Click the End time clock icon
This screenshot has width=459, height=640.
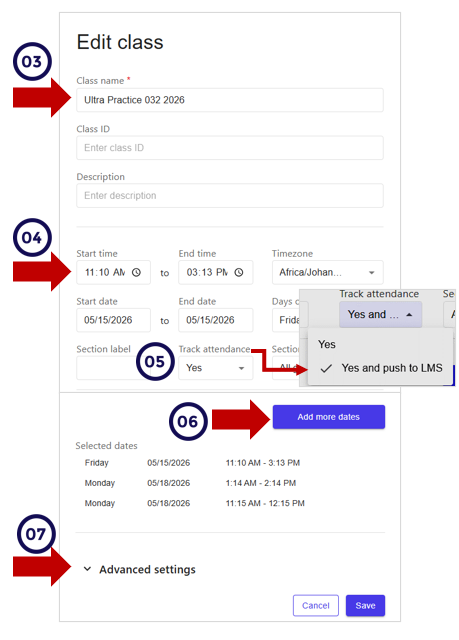click(x=239, y=272)
